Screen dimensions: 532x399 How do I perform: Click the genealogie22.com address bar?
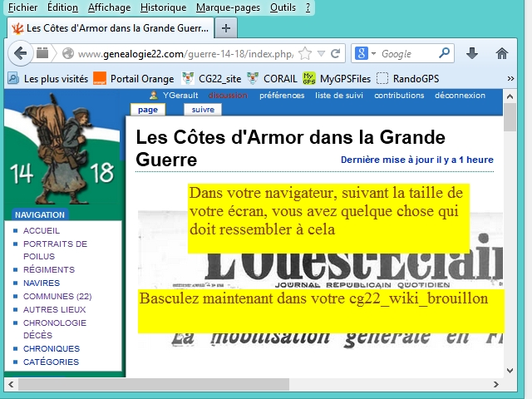pos(185,53)
